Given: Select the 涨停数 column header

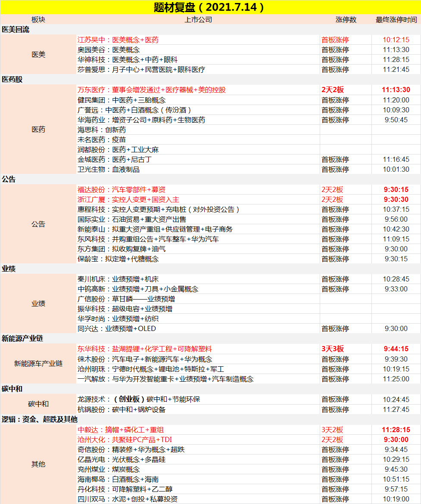Looking at the screenshot, I should click(x=346, y=20).
